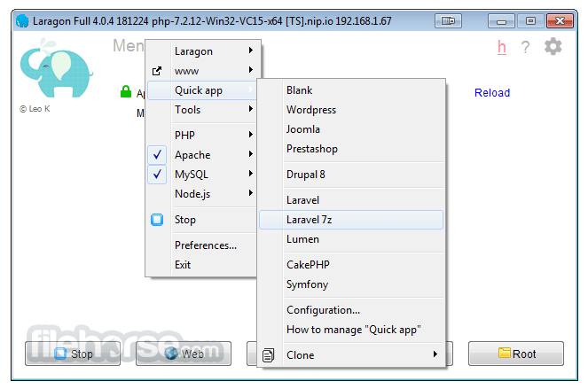588x389 pixels.
Task: Open the Tools menu entry
Action: pos(202,110)
